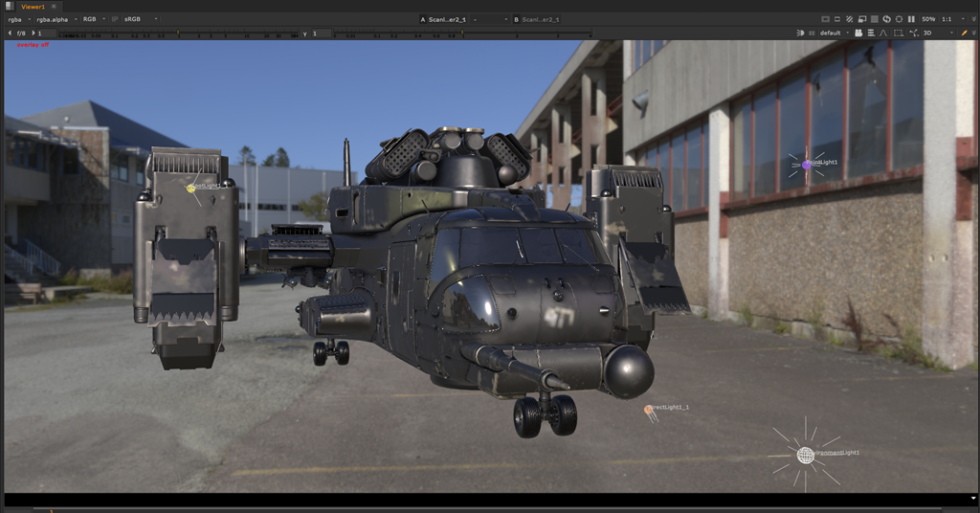The width and height of the screenshot is (980, 513).
Task: Click the small arrow at viewer bottom right
Action: tap(973, 498)
